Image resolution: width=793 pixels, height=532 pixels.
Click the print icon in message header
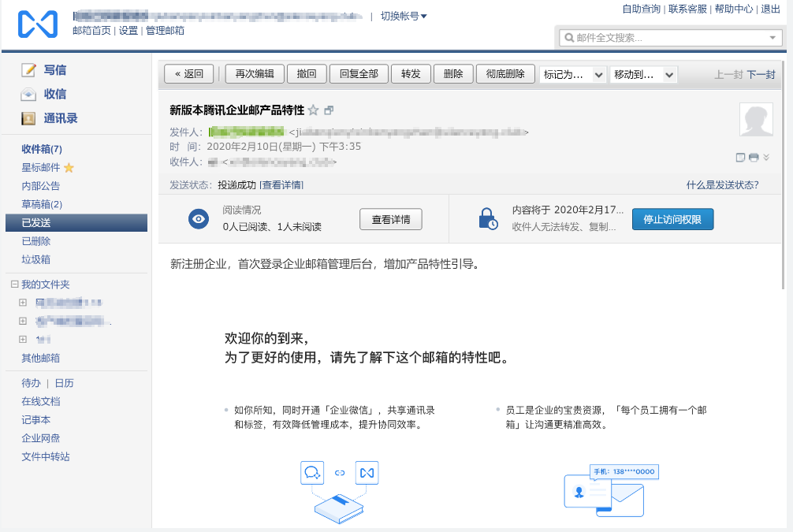(754, 157)
